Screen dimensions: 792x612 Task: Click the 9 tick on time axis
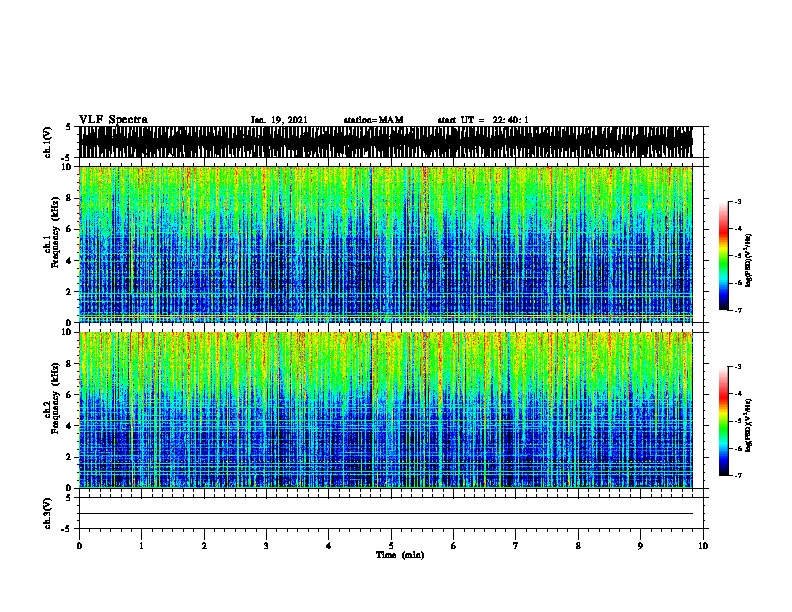[640, 546]
